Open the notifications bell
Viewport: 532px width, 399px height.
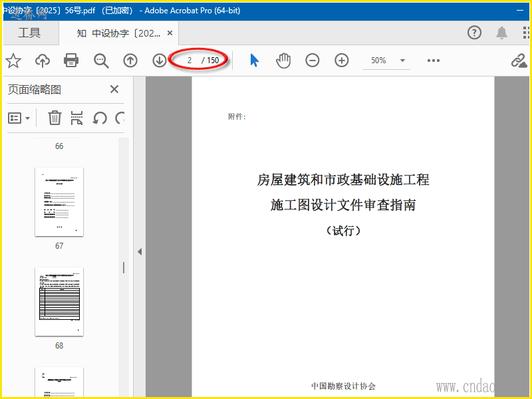[501, 33]
